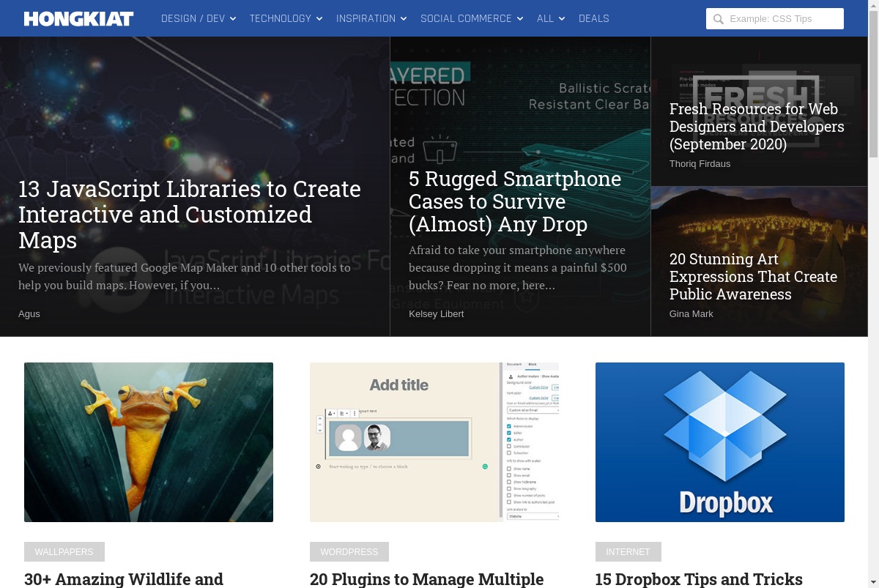879x588 pixels.
Task: Go to the Deals page
Action: (594, 18)
